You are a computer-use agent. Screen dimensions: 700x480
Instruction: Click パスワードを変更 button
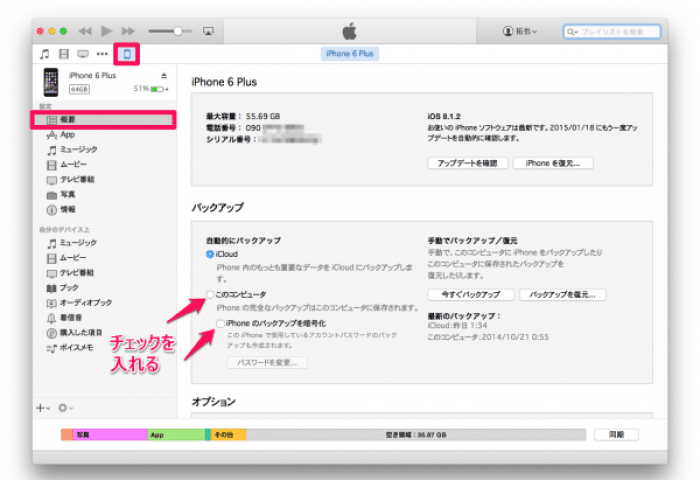coord(267,363)
